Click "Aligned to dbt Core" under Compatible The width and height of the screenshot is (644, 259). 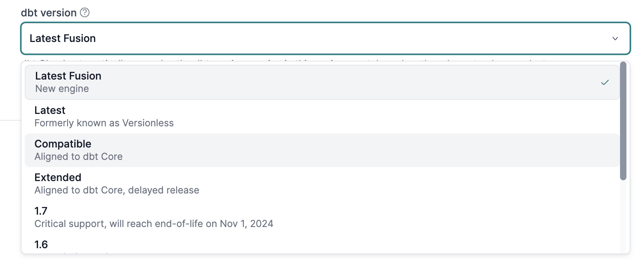pyautogui.click(x=79, y=157)
